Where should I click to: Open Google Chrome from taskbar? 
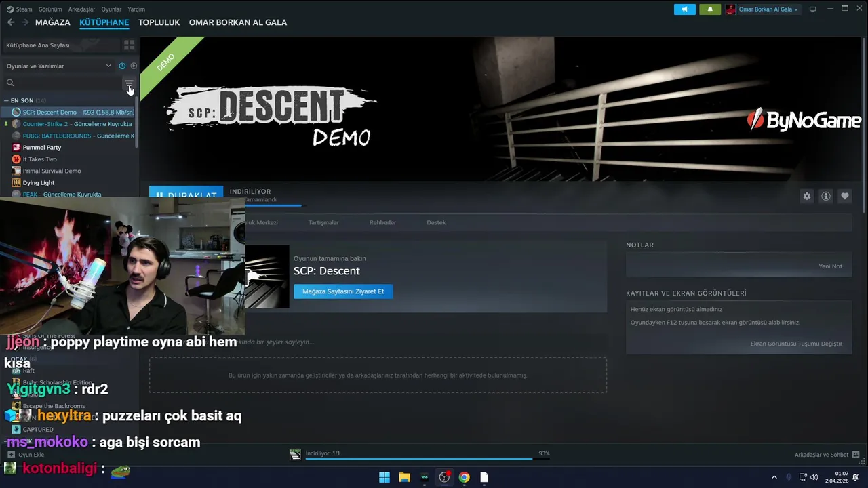pos(464,477)
